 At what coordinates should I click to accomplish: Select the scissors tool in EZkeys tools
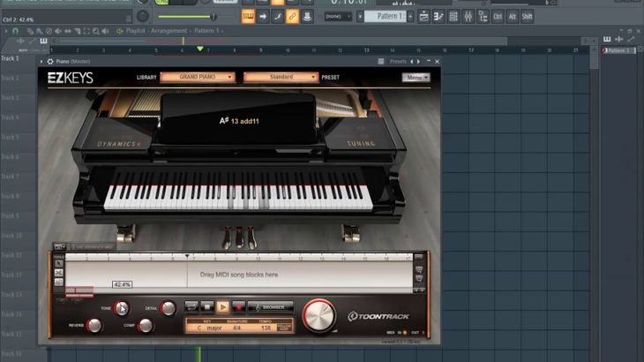pyautogui.click(x=59, y=273)
